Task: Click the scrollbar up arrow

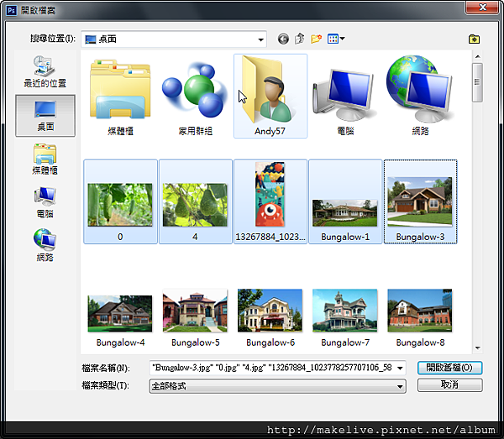Action: pyautogui.click(x=478, y=57)
